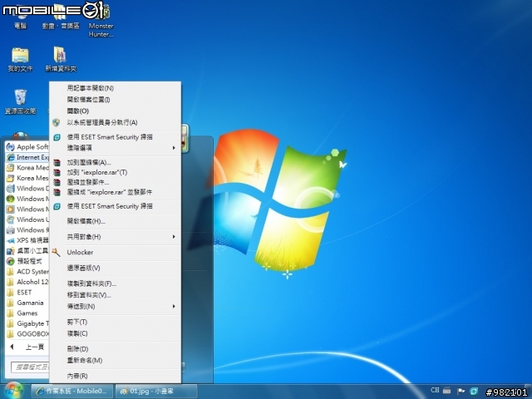The width and height of the screenshot is (532, 399).
Task: Click the Action Center flag tray icon
Action: 461,392
